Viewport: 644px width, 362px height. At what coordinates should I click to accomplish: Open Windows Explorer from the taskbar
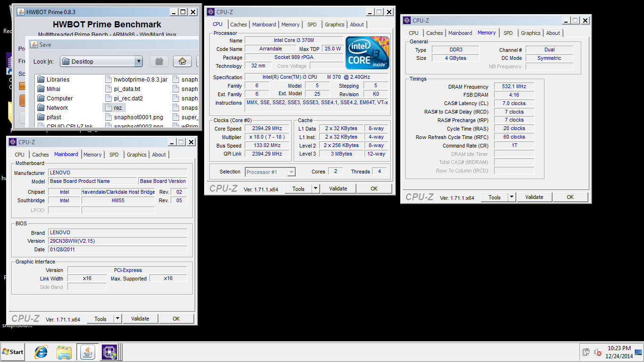(64, 352)
